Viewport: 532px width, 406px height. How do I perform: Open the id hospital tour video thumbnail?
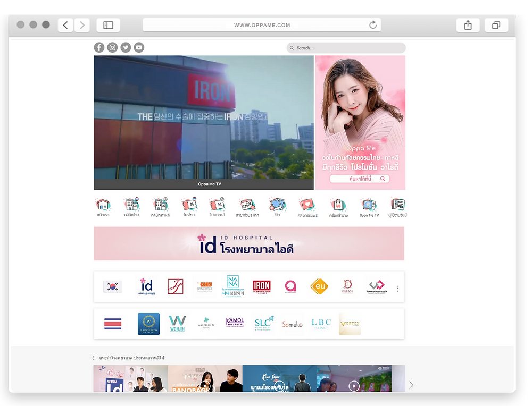[131, 378]
